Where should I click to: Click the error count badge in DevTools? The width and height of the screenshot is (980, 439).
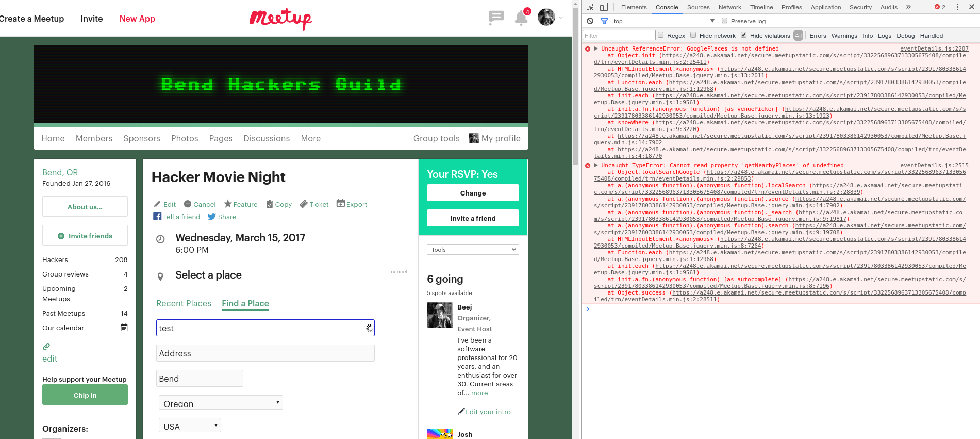click(x=940, y=7)
